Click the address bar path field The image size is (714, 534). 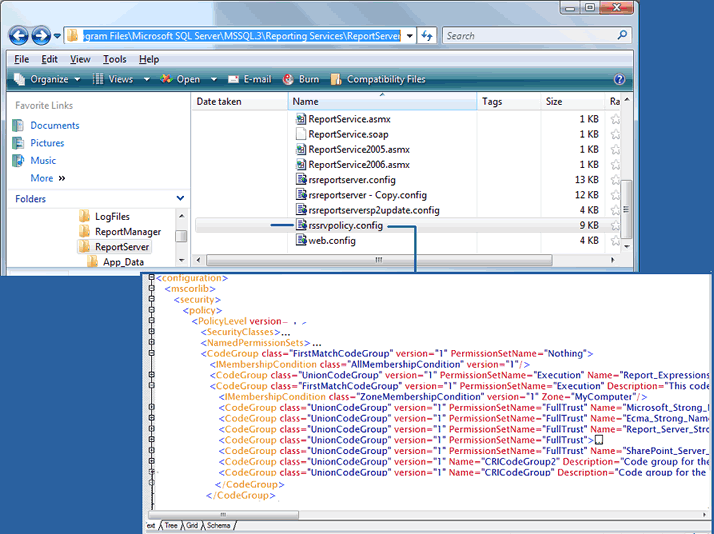[x=241, y=36]
